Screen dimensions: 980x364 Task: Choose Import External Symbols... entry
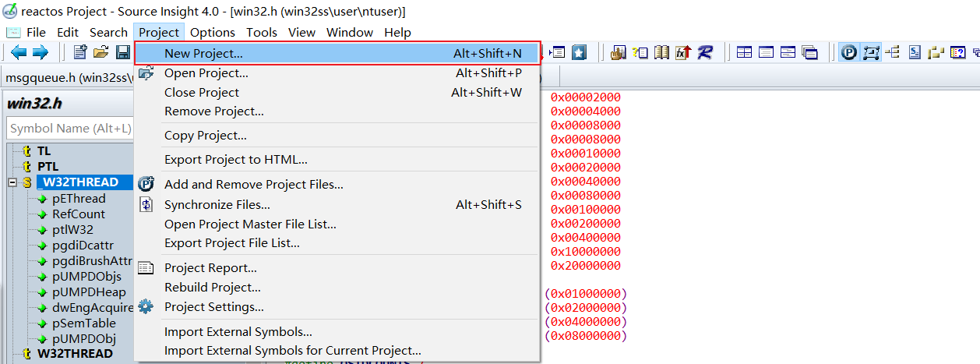(337, 332)
